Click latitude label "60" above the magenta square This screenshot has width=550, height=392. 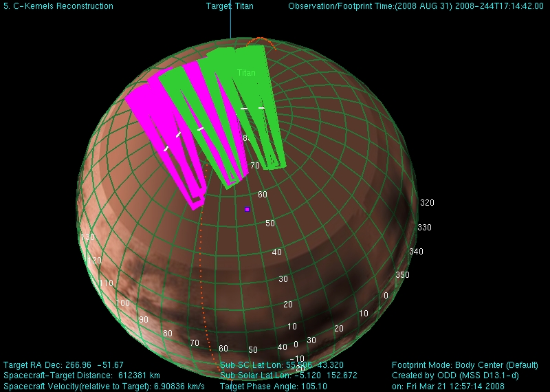(x=263, y=194)
